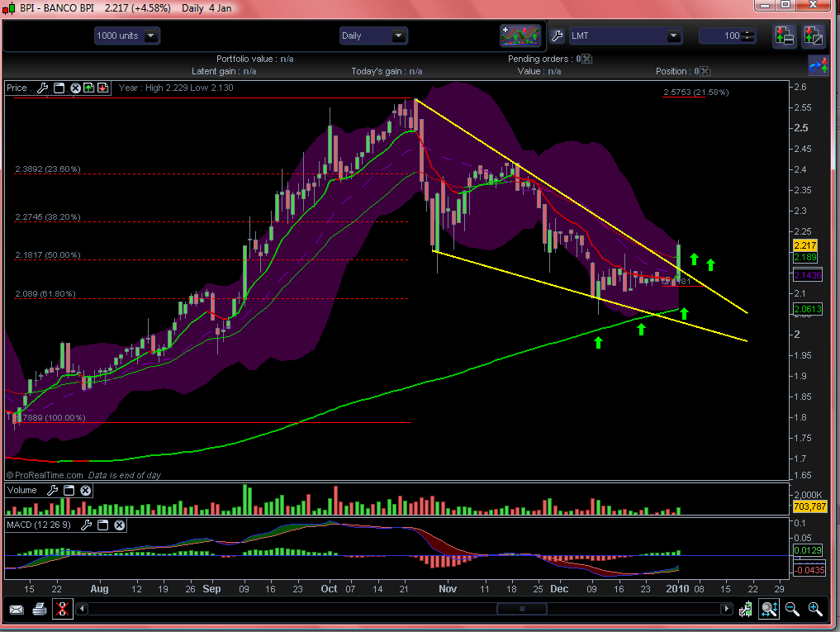This screenshot has height=632, width=840.
Task: Click the 2.5753 (21.58%) label
Action: point(696,93)
